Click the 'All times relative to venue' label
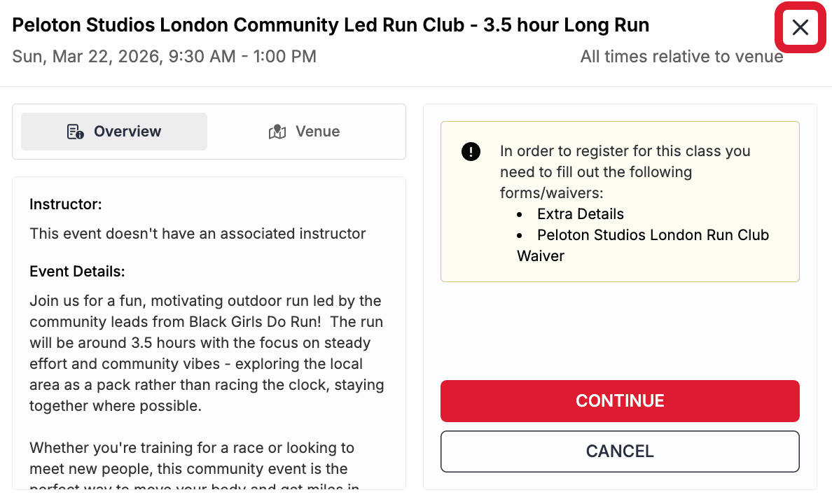Screen dimensions: 832x504 681,57
